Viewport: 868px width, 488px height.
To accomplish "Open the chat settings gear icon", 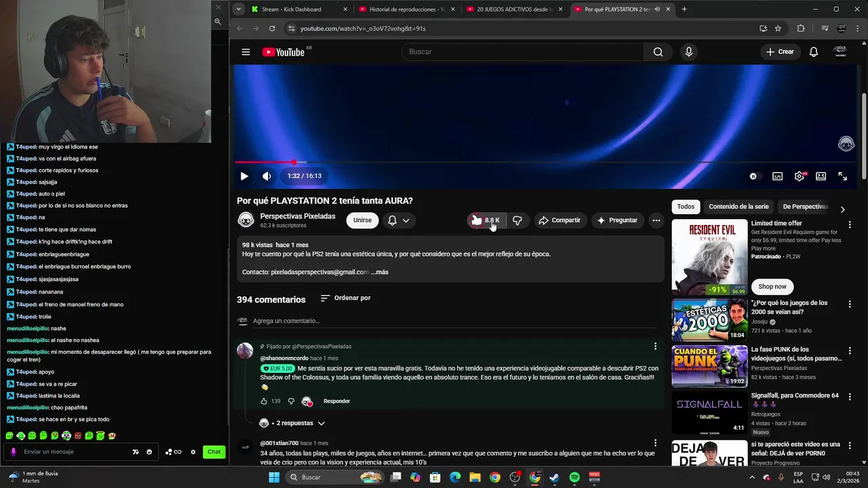I will point(193,452).
